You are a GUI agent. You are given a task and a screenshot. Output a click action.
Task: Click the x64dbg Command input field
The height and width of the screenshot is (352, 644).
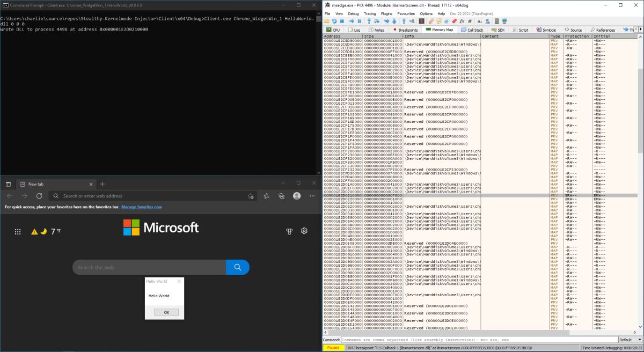pos(479,340)
